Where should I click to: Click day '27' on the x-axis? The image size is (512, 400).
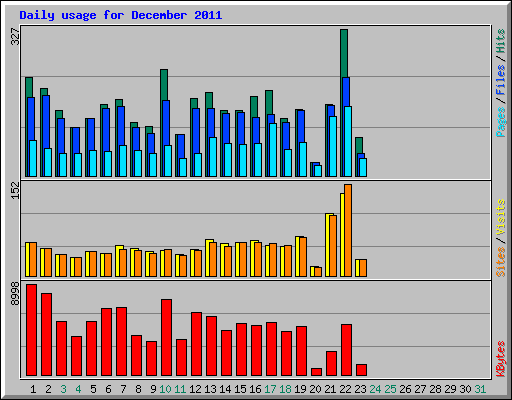[420, 389]
